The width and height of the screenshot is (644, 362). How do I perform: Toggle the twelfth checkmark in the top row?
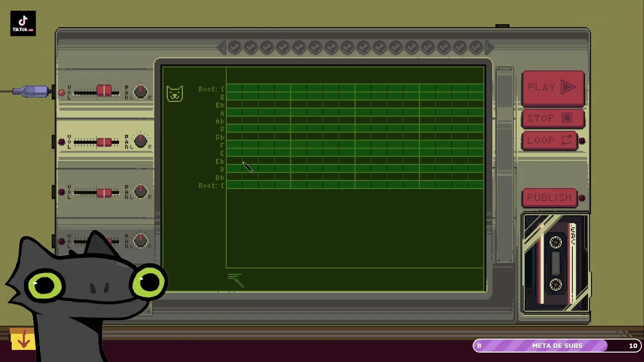[412, 47]
